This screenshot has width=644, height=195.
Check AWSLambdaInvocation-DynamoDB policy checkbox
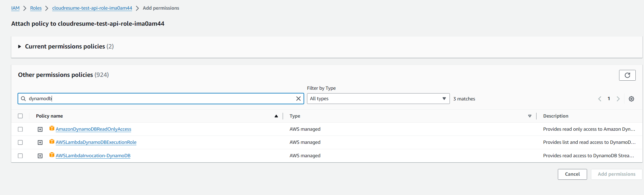coord(20,156)
